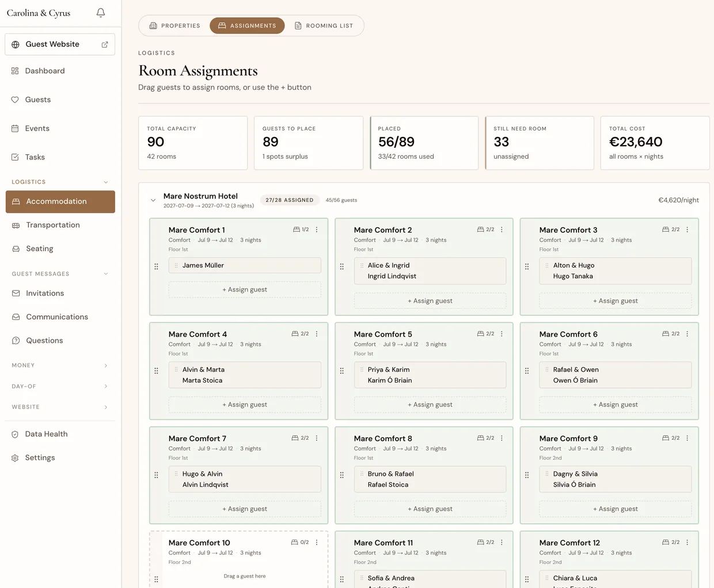Open Mare Comfort 8 three-dot menu
The width and height of the screenshot is (714, 588).
[x=502, y=438]
